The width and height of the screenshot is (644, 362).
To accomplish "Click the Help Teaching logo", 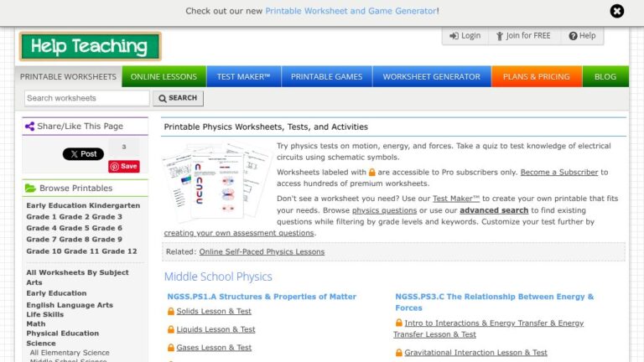I will tap(91, 46).
